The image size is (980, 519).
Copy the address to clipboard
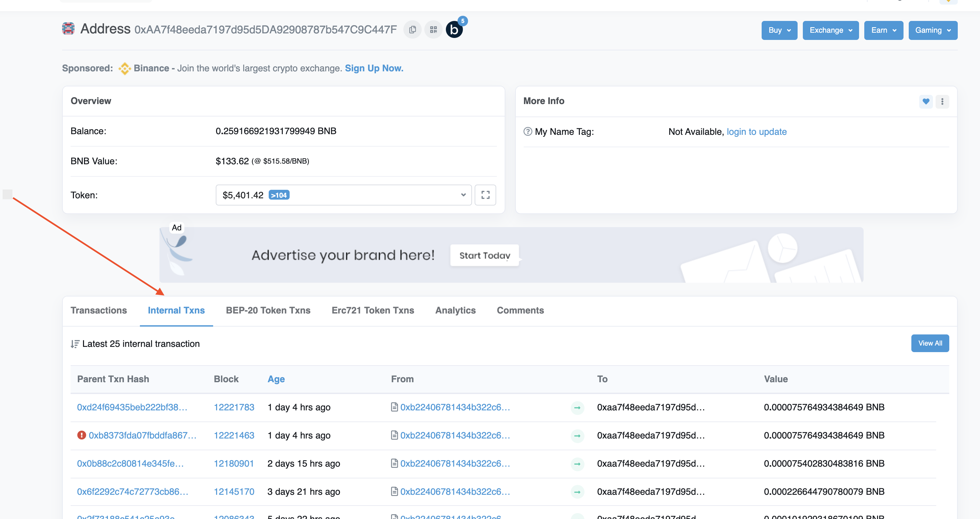413,29
